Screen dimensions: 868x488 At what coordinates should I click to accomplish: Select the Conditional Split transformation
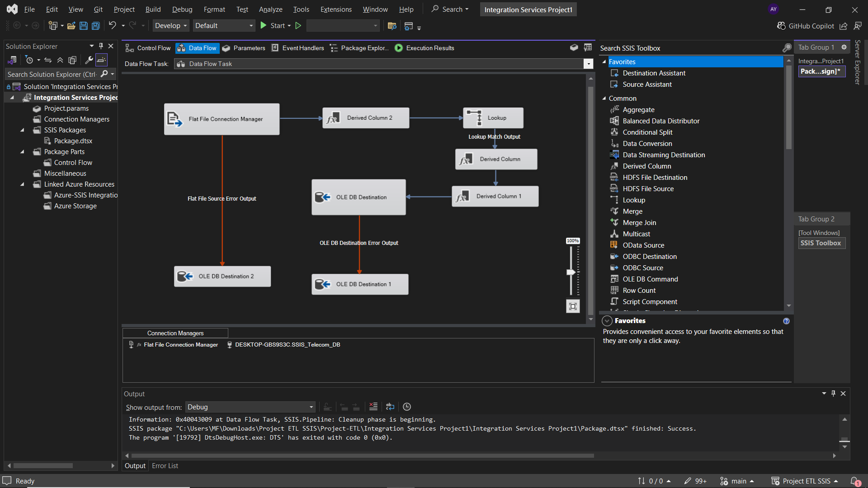[x=646, y=132]
